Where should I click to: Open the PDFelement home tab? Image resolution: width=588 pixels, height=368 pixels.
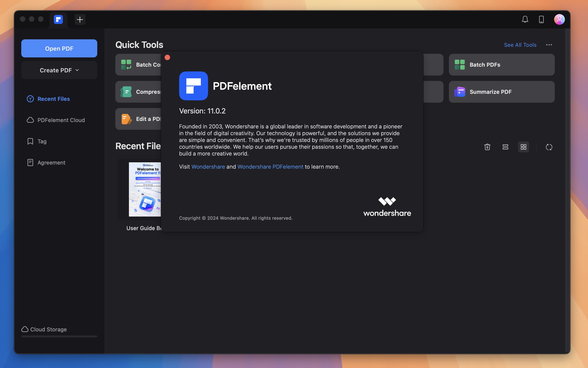click(58, 19)
